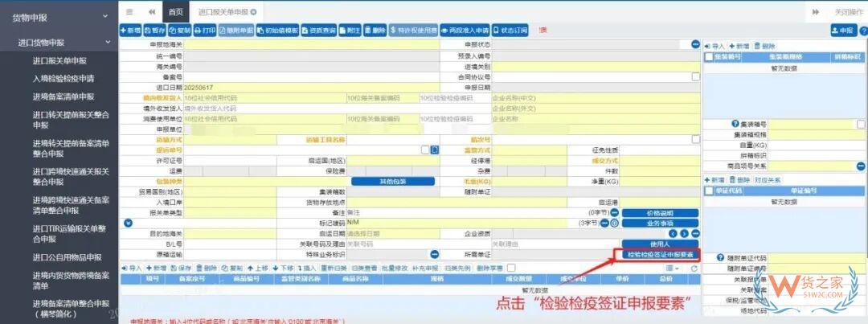Click the 附注 toolbar button
This screenshot has height=324, width=868.
click(350, 31)
